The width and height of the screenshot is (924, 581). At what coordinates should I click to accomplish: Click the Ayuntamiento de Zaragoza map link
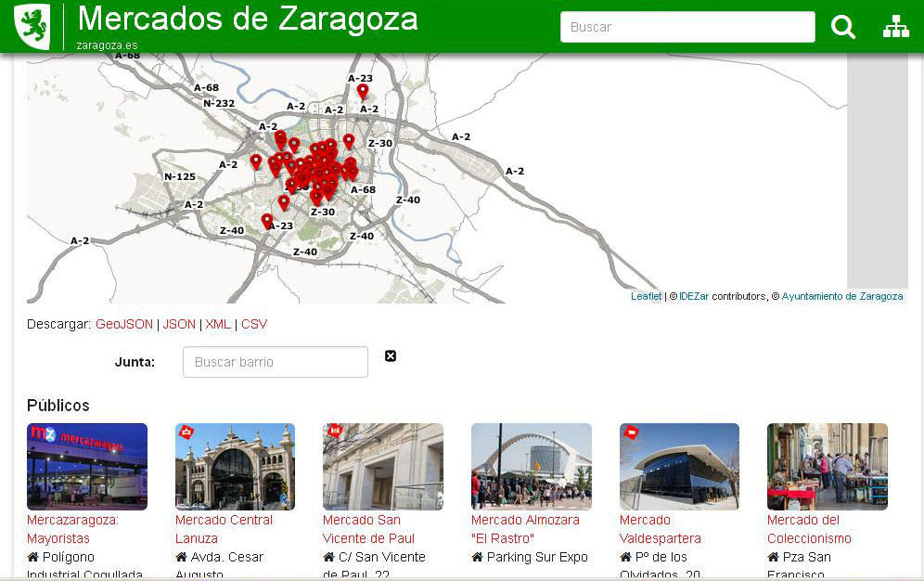point(841,297)
